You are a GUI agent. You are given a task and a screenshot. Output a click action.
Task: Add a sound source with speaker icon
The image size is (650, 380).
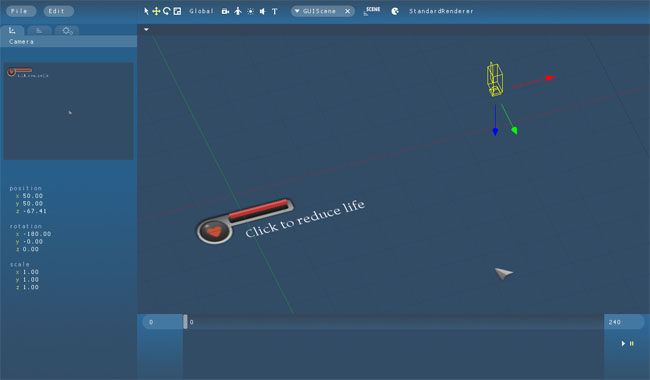(263, 11)
